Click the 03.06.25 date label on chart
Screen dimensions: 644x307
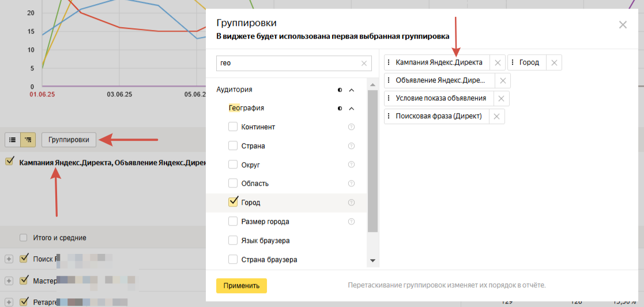coord(119,95)
